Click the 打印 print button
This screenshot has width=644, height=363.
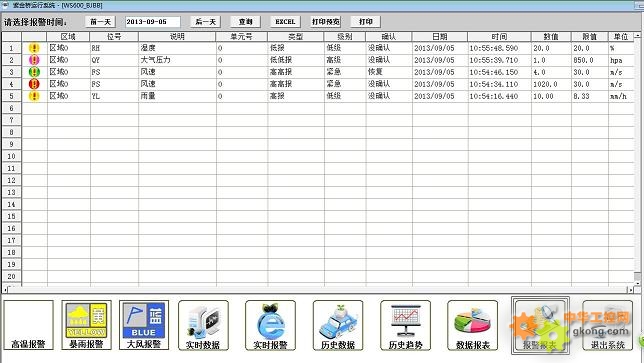point(366,22)
